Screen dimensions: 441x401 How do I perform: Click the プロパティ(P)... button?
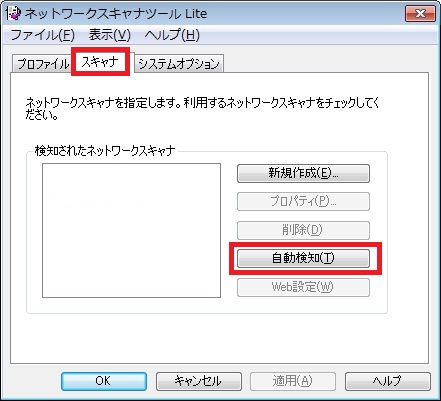303,201
